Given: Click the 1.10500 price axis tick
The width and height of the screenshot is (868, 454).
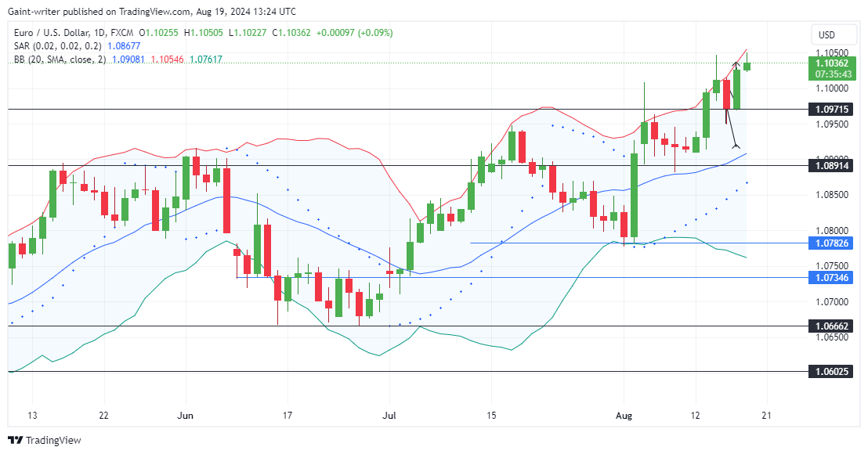Looking at the screenshot, I should pos(832,53).
